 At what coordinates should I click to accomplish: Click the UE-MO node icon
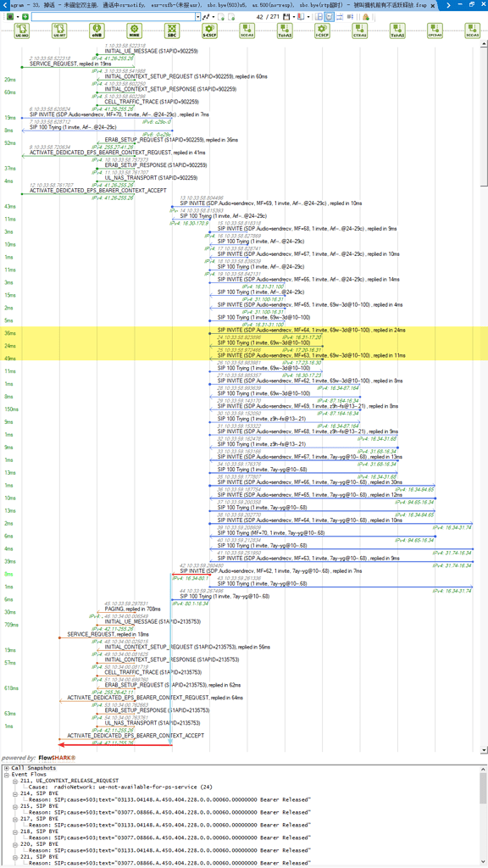tap(21, 31)
